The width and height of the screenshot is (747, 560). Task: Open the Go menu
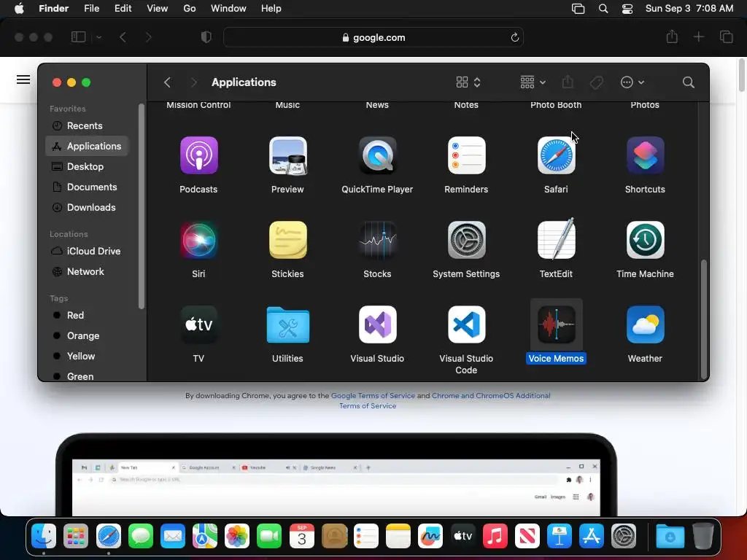click(190, 9)
